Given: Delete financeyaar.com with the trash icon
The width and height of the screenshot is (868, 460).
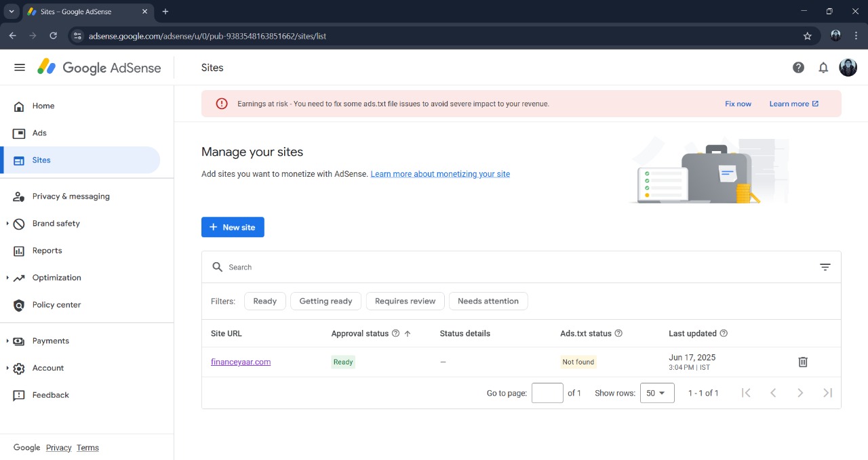Looking at the screenshot, I should tap(803, 362).
